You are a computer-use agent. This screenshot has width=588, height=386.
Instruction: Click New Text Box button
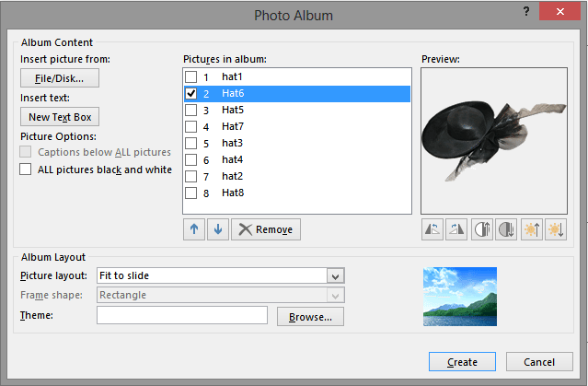pos(60,117)
